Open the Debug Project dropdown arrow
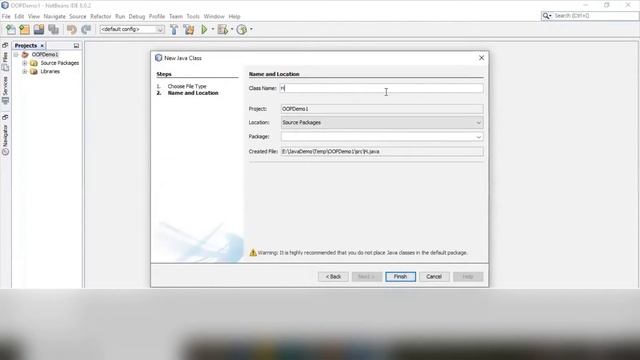This screenshot has width=640, height=360. (x=231, y=29)
